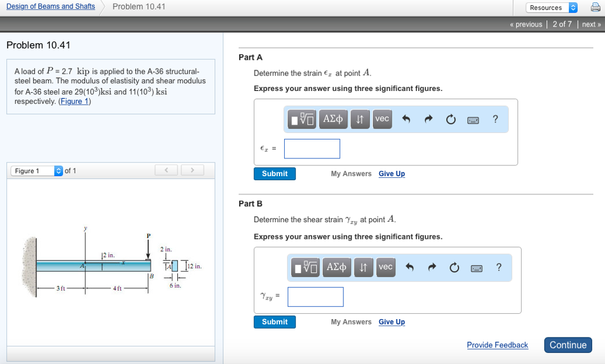Undo last edit in Part B editor
Image resolution: width=605 pixels, height=364 pixels.
coord(409,267)
